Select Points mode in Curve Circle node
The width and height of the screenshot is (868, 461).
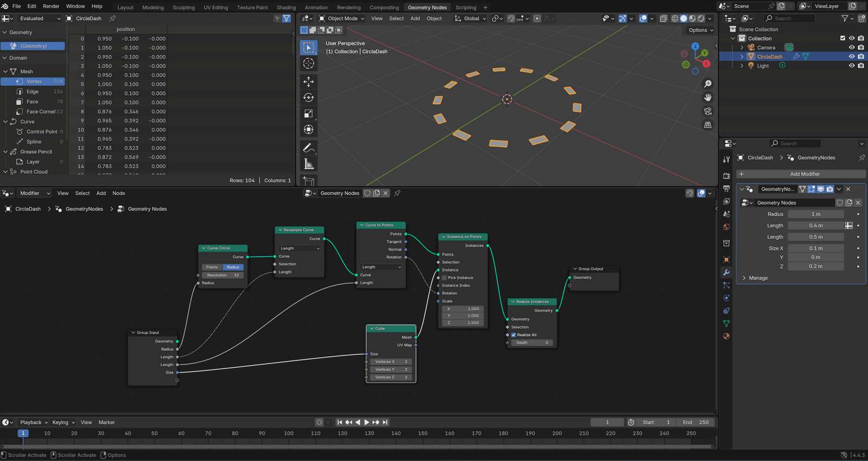click(x=212, y=267)
